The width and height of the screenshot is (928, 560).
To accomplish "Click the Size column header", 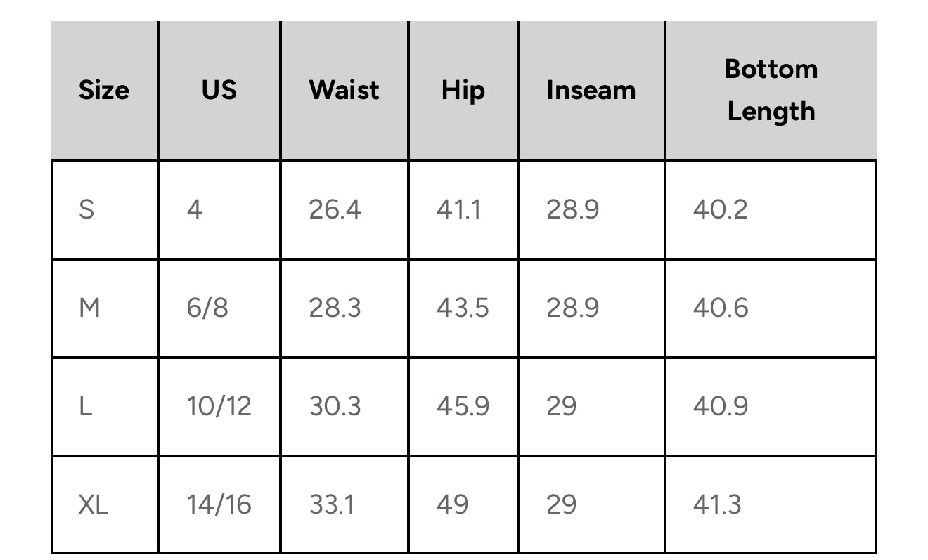I will 104,90.
